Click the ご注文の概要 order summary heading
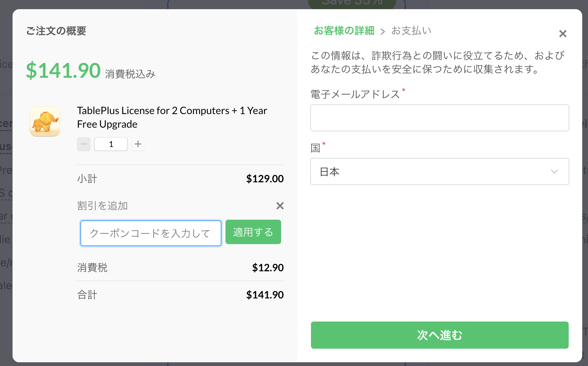 click(56, 31)
